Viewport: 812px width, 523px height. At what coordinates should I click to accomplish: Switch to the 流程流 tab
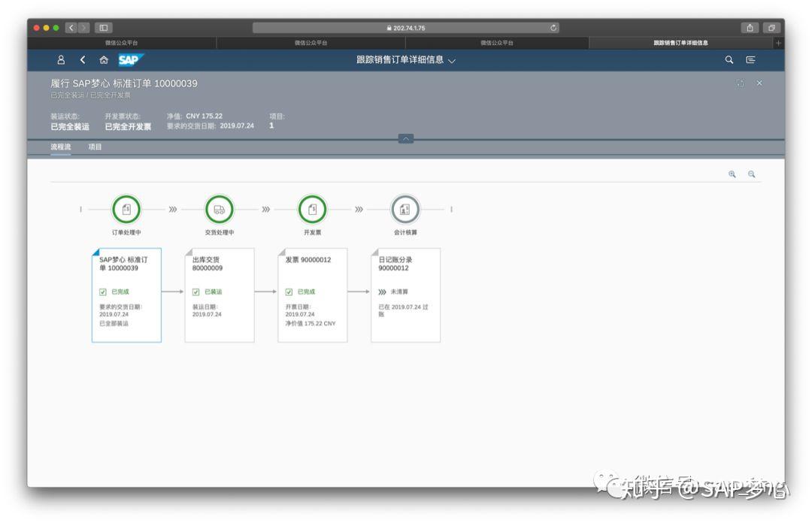[x=61, y=147]
